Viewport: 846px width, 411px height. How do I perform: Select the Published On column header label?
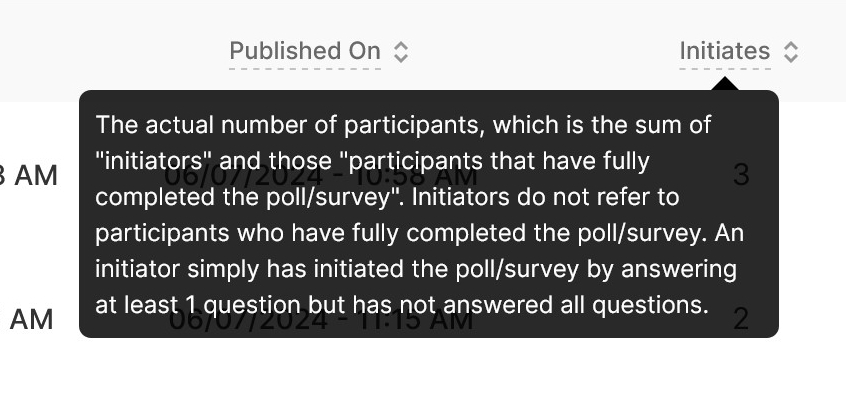point(305,51)
